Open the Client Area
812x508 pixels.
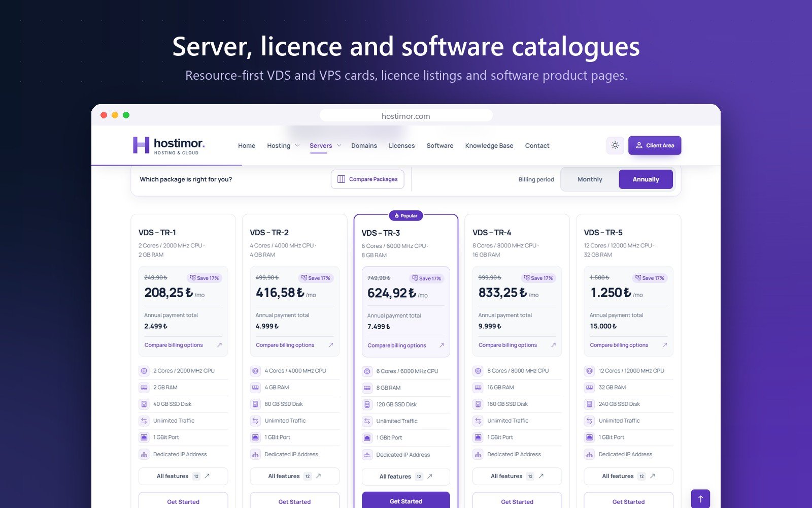tap(655, 145)
